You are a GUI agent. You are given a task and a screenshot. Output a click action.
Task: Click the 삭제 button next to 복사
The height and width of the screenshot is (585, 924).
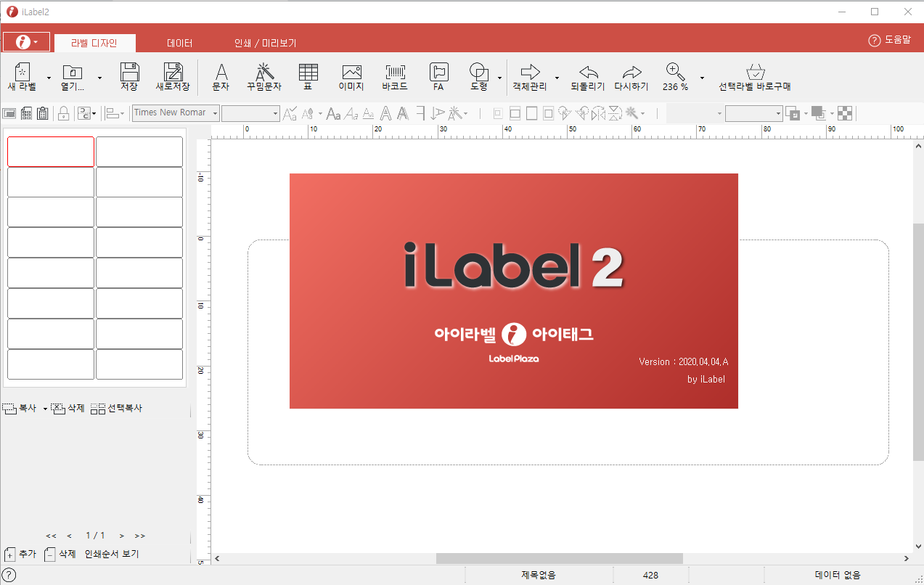tap(68, 409)
